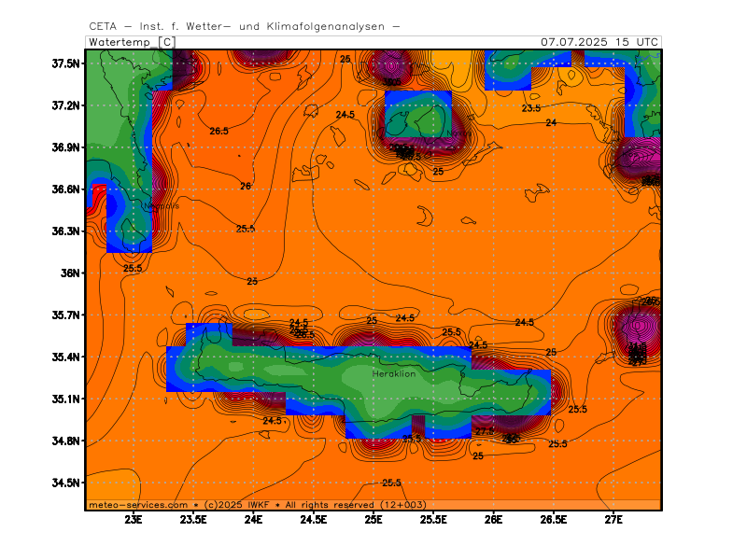
Task: Click the 37.5N latitude axis label
Action: (x=65, y=63)
